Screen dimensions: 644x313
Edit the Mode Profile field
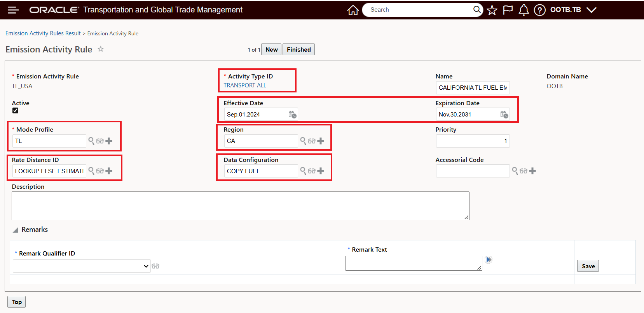click(x=49, y=141)
